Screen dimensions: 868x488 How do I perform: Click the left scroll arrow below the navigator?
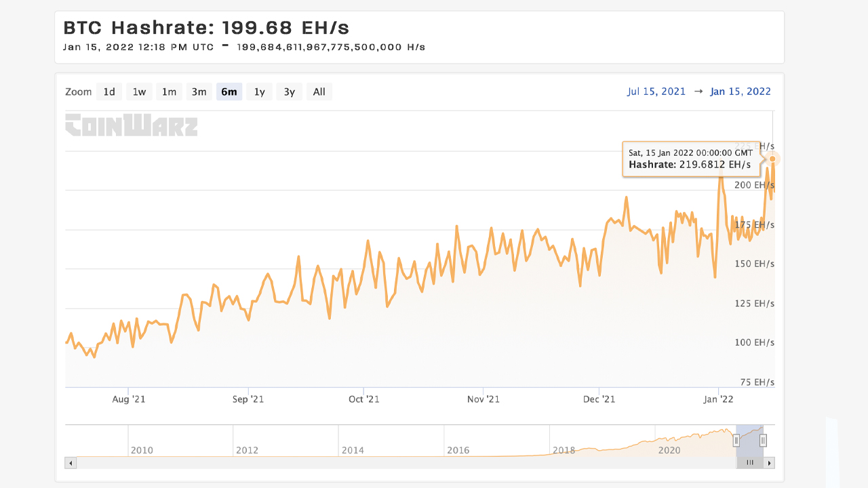(70, 462)
